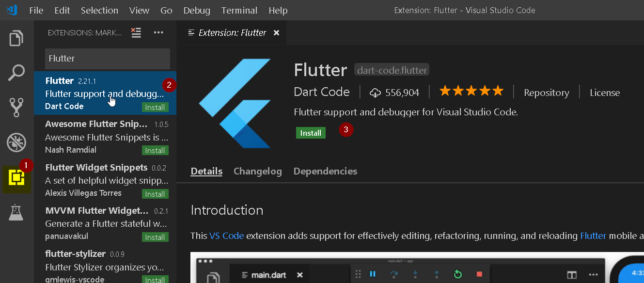Click the panuavakul publisher name
Viewport: 644px width, 283px height.
(67, 236)
